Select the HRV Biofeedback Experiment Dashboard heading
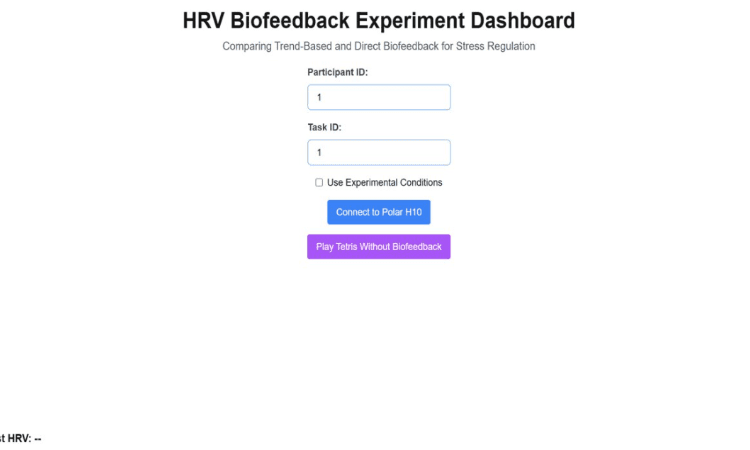750x450 pixels. tap(378, 20)
